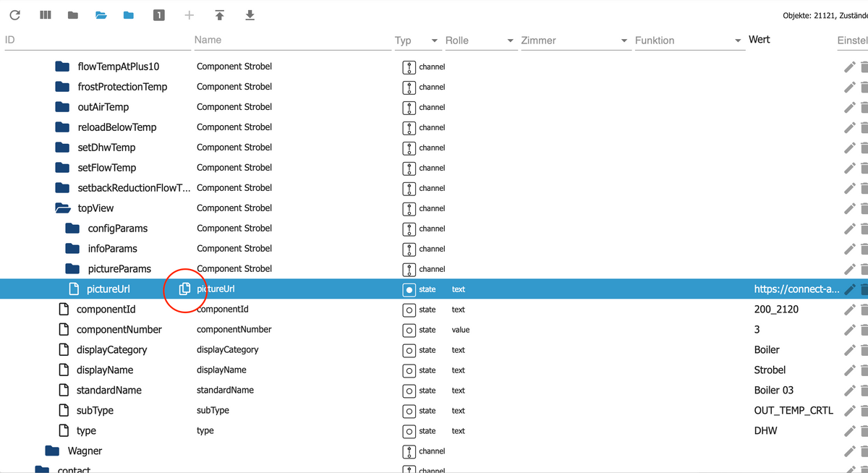Expand tree to level 1 via the '1' icon

159,14
